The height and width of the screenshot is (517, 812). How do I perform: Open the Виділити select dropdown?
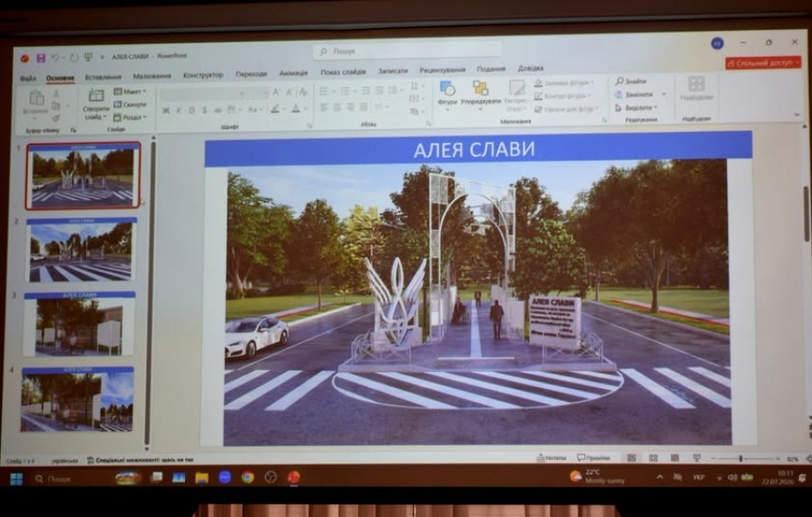(x=636, y=107)
